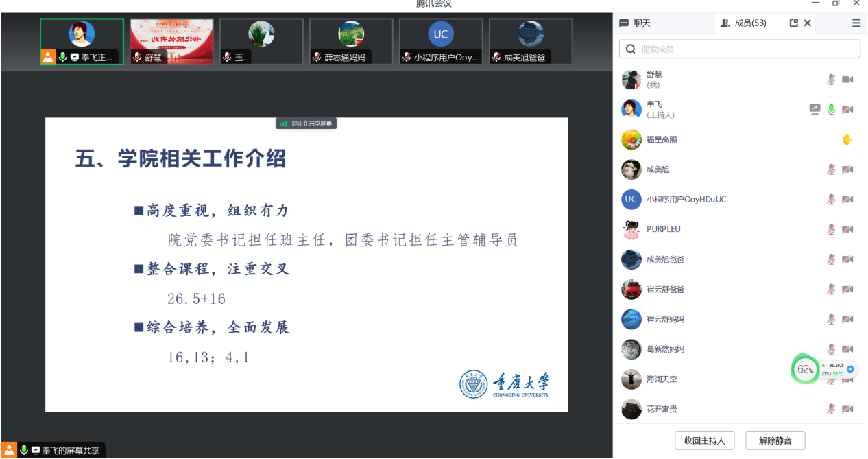868x459 pixels.
Task: Click the 搜索成员 search field
Action: (x=740, y=49)
